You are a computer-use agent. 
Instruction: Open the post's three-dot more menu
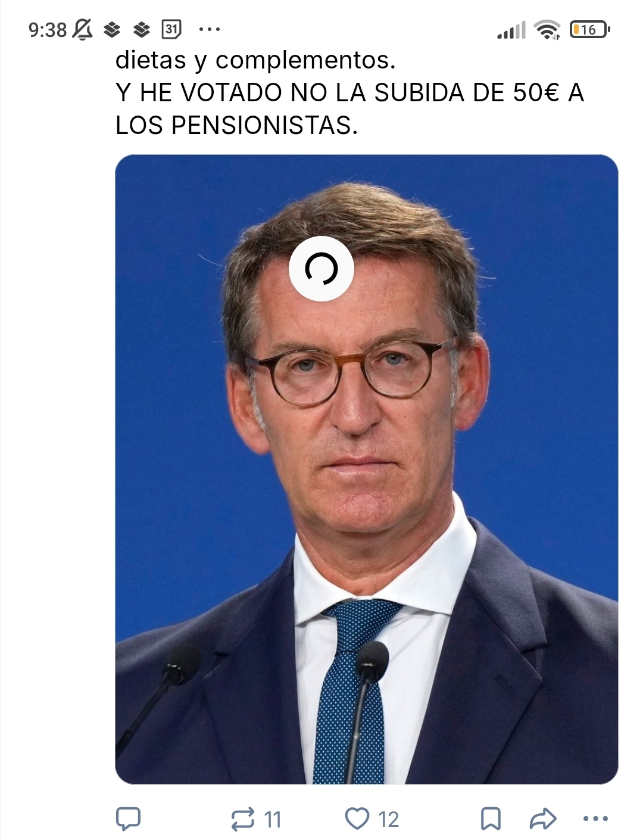[595, 819]
